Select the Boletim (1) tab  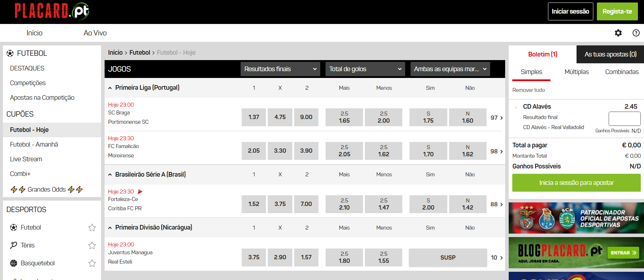pyautogui.click(x=543, y=54)
